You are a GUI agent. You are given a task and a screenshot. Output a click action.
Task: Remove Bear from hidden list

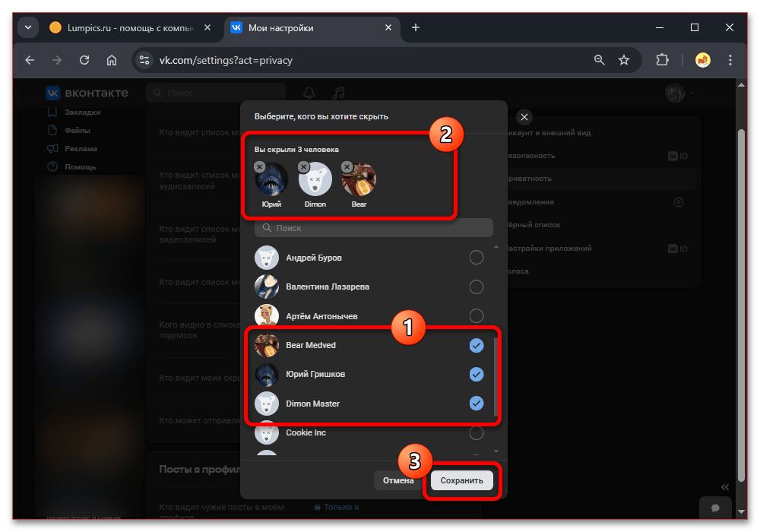click(347, 166)
